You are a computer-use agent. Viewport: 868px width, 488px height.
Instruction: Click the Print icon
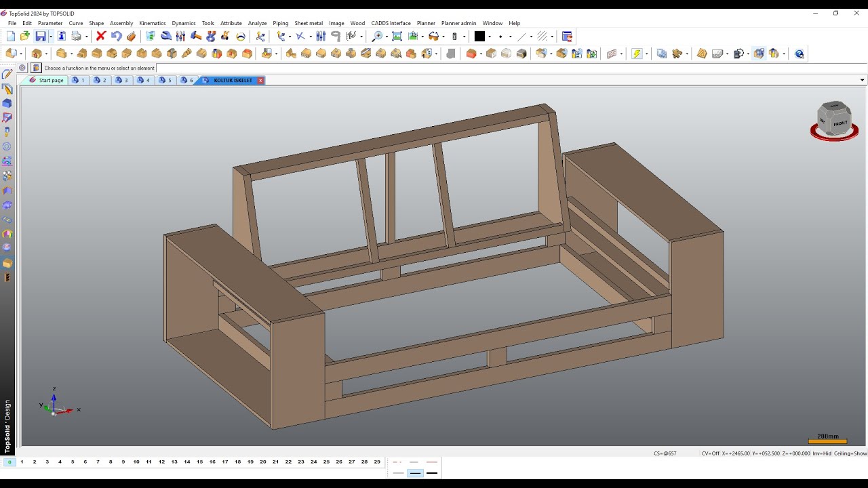click(x=77, y=36)
